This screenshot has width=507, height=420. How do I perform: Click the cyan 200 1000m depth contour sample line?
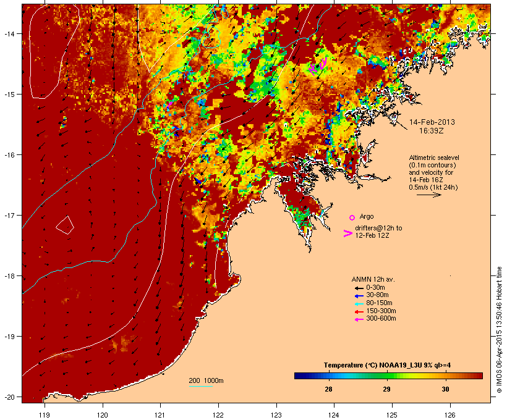[x=201, y=386]
